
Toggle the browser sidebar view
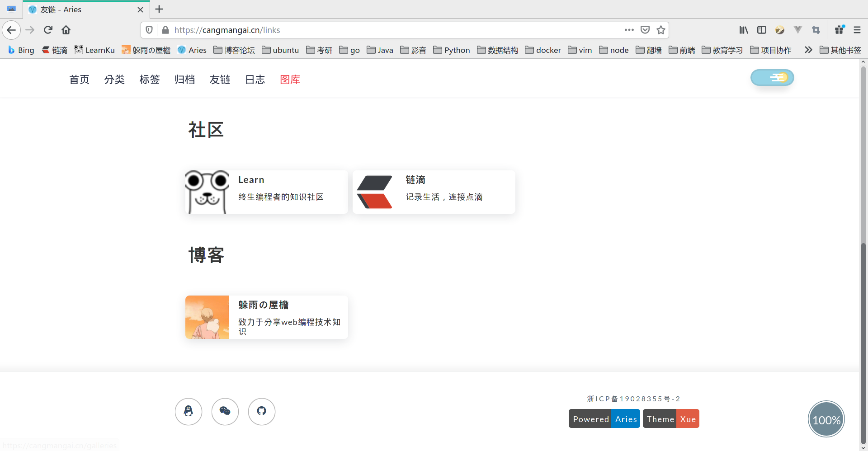pos(762,30)
